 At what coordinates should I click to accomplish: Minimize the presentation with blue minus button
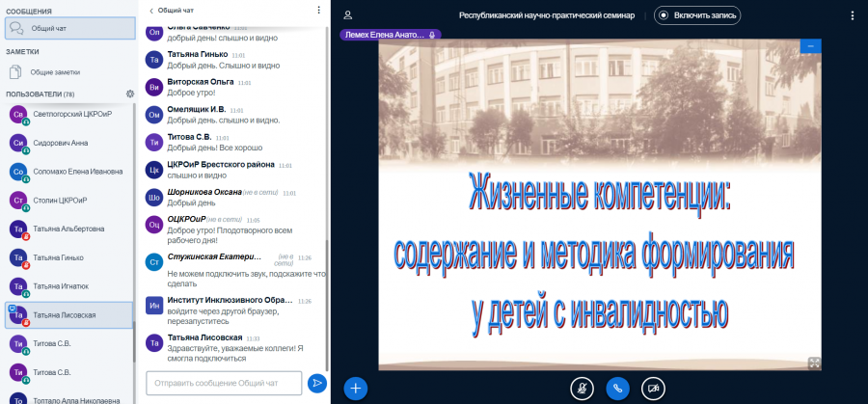[811, 46]
